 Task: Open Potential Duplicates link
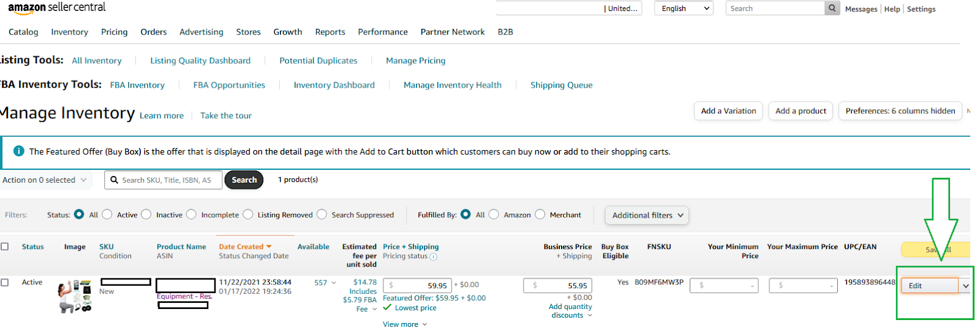pyautogui.click(x=318, y=61)
